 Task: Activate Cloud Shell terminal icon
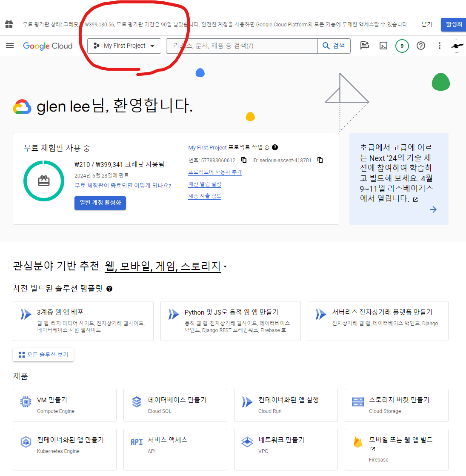pyautogui.click(x=383, y=46)
